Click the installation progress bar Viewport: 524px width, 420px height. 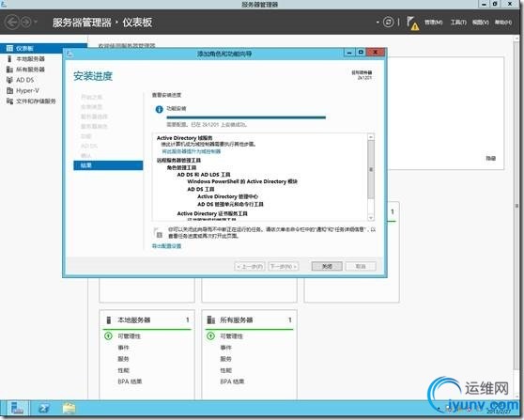tap(246, 117)
